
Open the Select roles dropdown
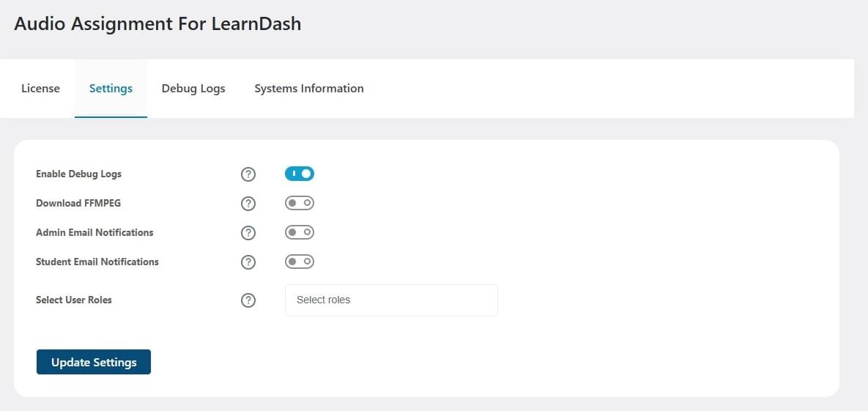tap(391, 300)
